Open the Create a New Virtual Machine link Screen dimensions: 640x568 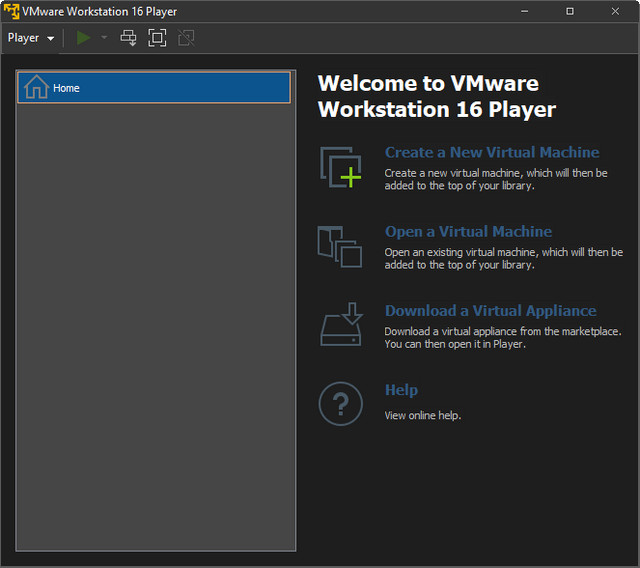[492, 152]
